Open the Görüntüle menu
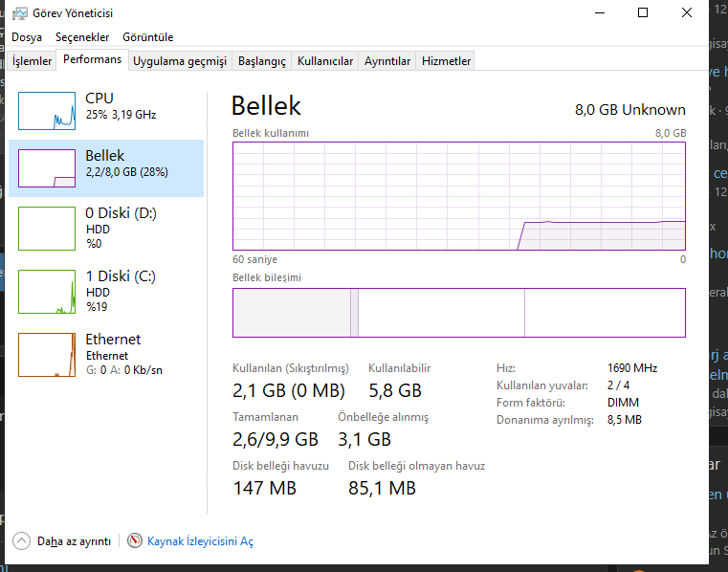This screenshot has height=572, width=728. (147, 37)
